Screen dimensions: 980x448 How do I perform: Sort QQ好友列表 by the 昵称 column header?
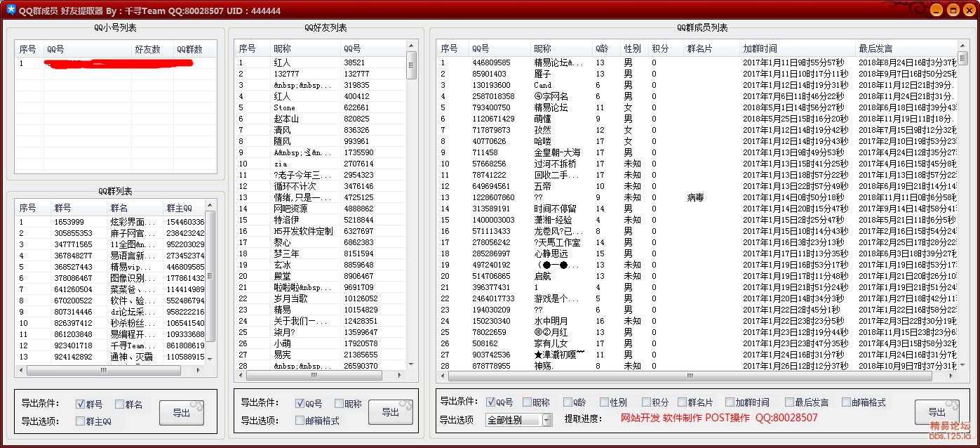[x=304, y=48]
